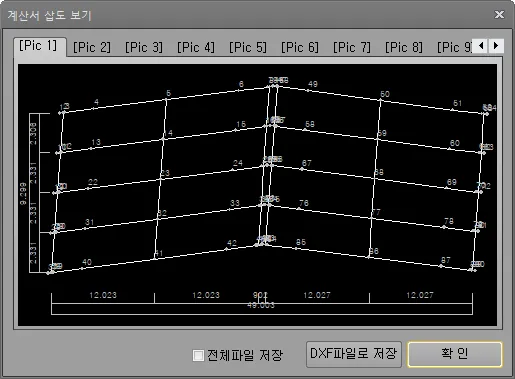
Task: Click the 49.003 total width dimension
Action: point(261,305)
